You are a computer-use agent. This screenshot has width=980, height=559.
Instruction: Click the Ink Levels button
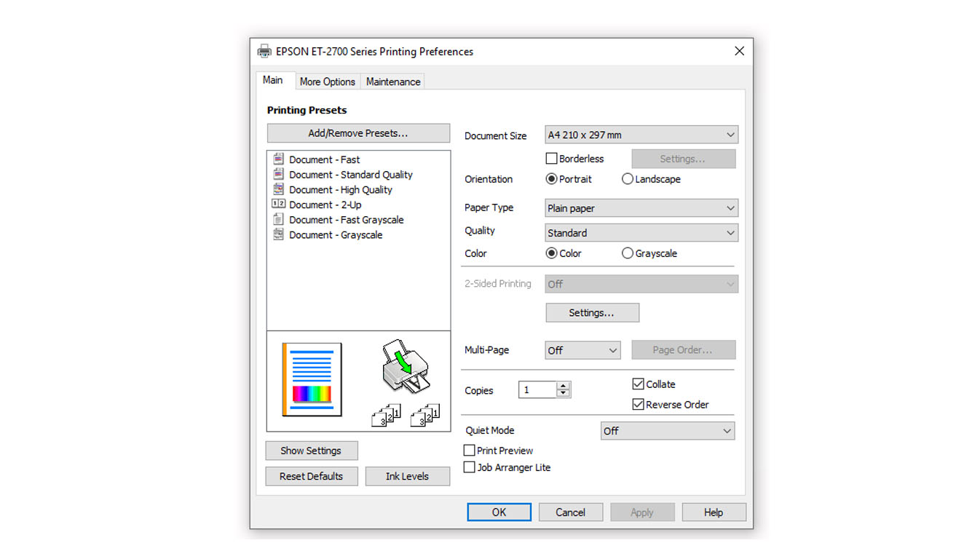[407, 476]
